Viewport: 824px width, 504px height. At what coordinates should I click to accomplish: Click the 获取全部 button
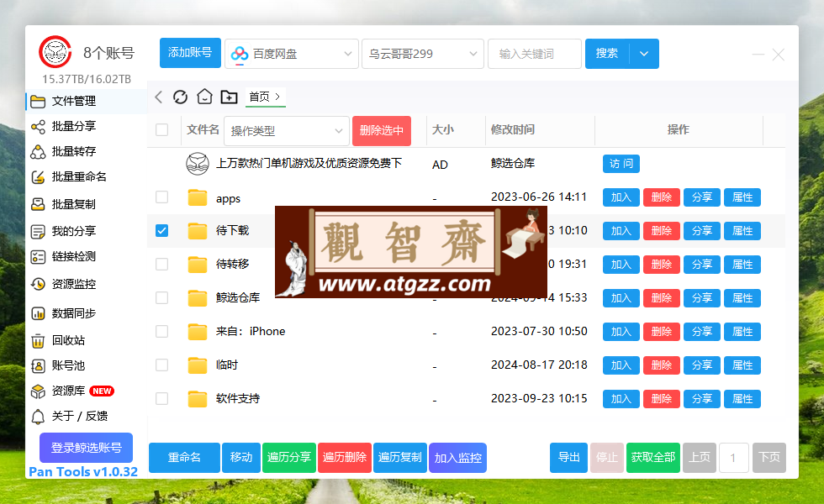tap(653, 458)
